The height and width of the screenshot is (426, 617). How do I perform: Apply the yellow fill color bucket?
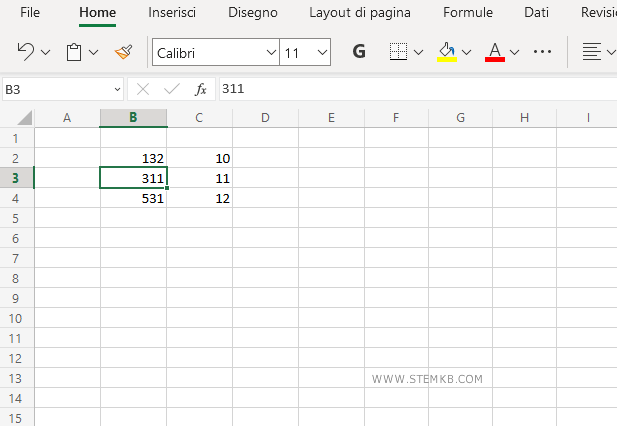click(x=447, y=52)
